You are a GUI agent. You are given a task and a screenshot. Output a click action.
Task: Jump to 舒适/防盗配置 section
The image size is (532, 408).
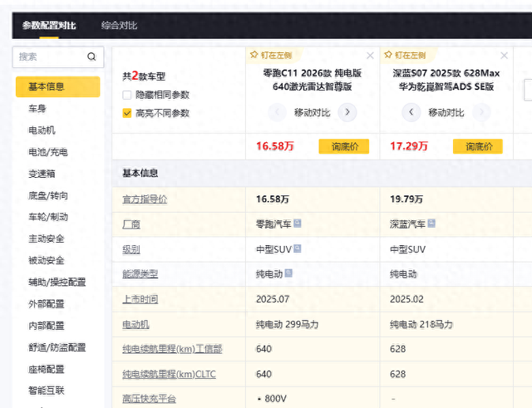[57, 347]
